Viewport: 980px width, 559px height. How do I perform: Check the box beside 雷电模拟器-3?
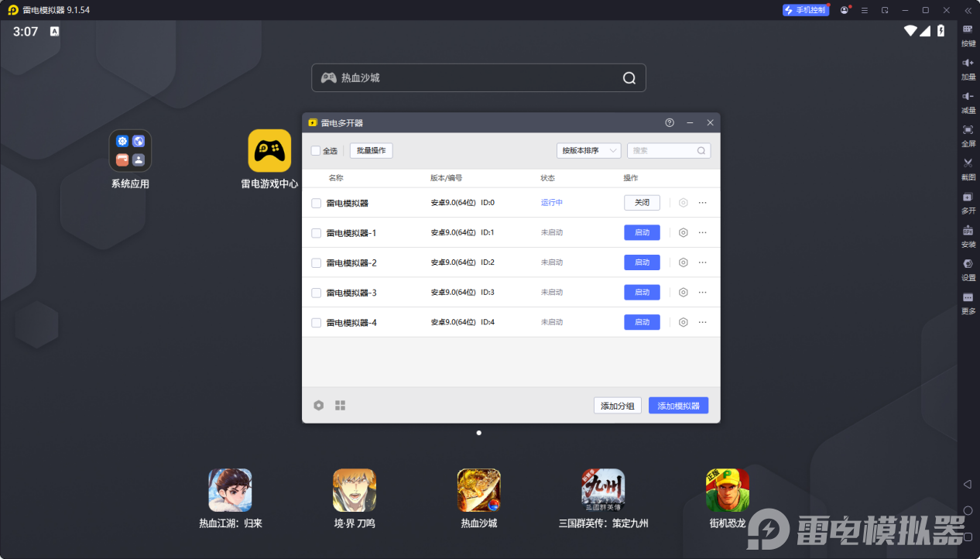[x=316, y=292]
